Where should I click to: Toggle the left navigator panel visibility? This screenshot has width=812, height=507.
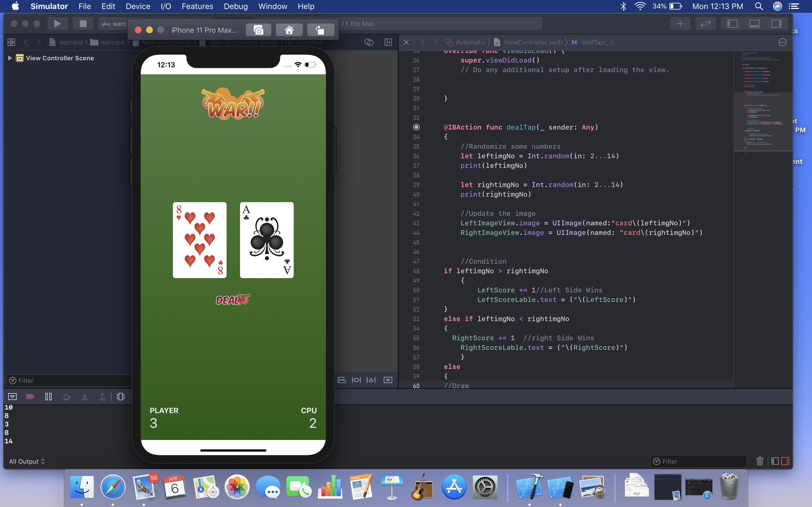732,24
